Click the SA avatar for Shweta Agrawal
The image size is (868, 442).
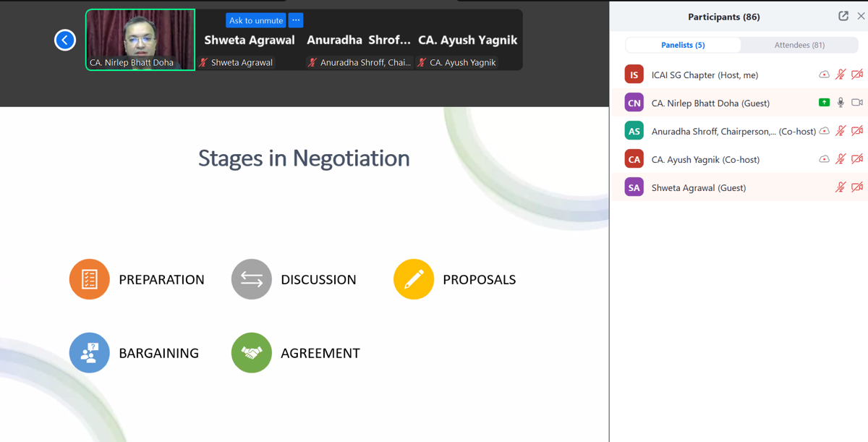[634, 187]
